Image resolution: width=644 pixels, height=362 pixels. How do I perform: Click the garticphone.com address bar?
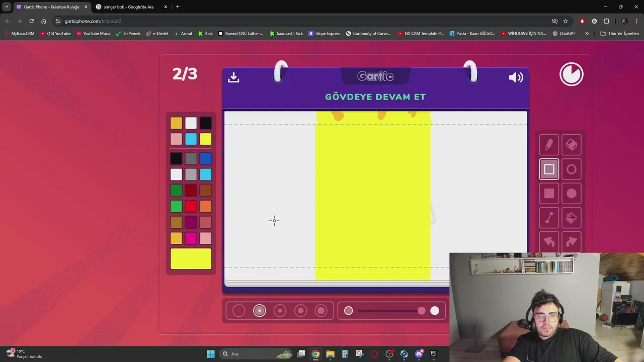302,21
